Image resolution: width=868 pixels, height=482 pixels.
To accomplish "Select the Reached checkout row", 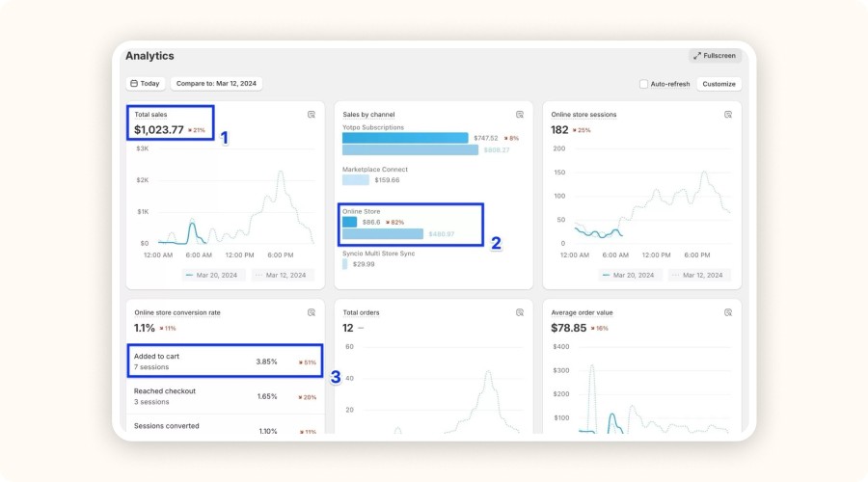I will coord(225,396).
